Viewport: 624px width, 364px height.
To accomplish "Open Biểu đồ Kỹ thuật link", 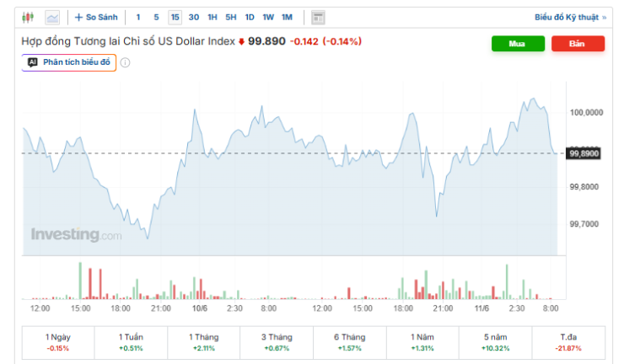I will tap(570, 18).
